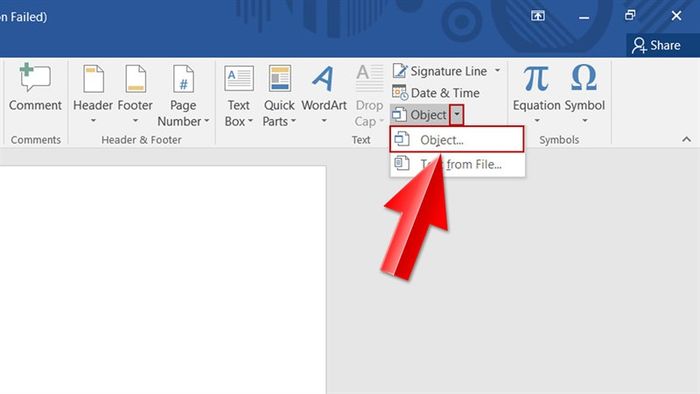Insert a Symbol
The image size is (700, 394).
[x=584, y=94]
